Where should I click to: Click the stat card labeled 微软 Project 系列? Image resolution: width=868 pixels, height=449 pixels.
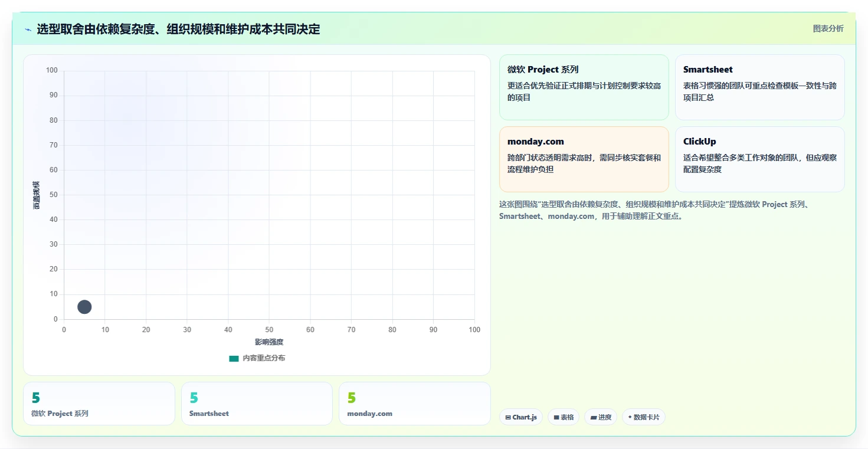coord(99,404)
